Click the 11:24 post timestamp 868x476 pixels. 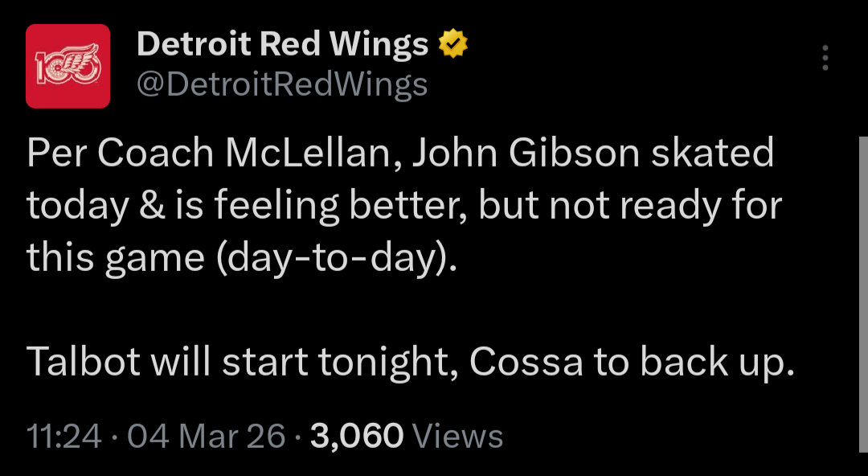(x=64, y=437)
